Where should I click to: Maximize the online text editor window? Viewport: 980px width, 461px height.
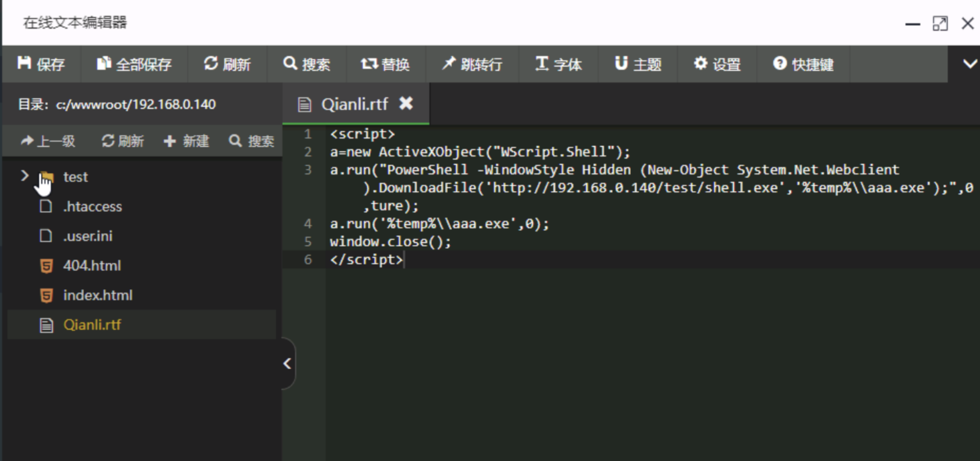coord(940,24)
